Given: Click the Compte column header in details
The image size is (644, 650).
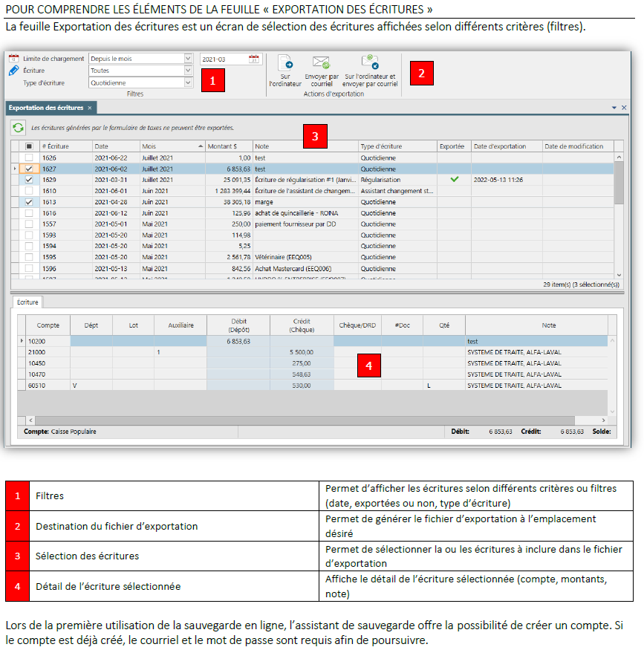Looking at the screenshot, I should 48,325.
